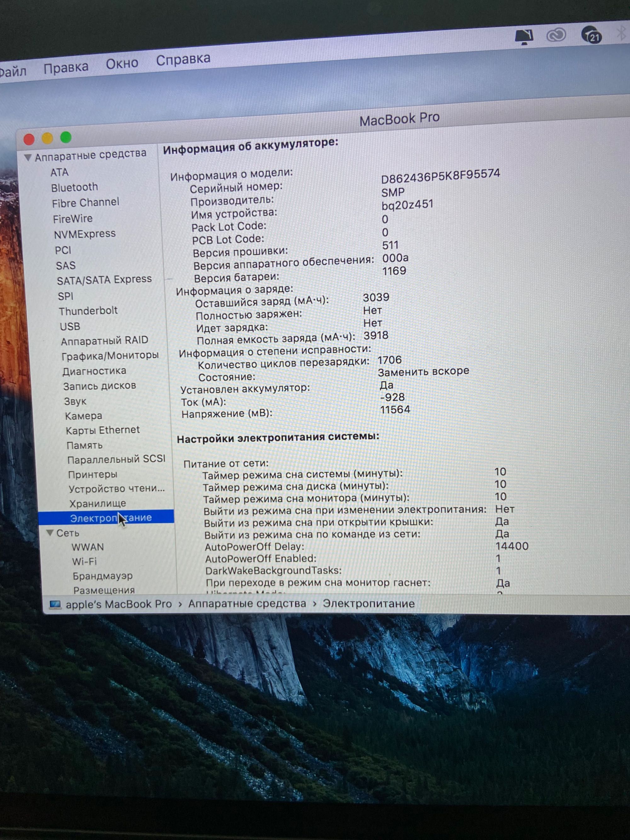
Task: Click the condition value Заменить вскоре
Action: pos(424,371)
